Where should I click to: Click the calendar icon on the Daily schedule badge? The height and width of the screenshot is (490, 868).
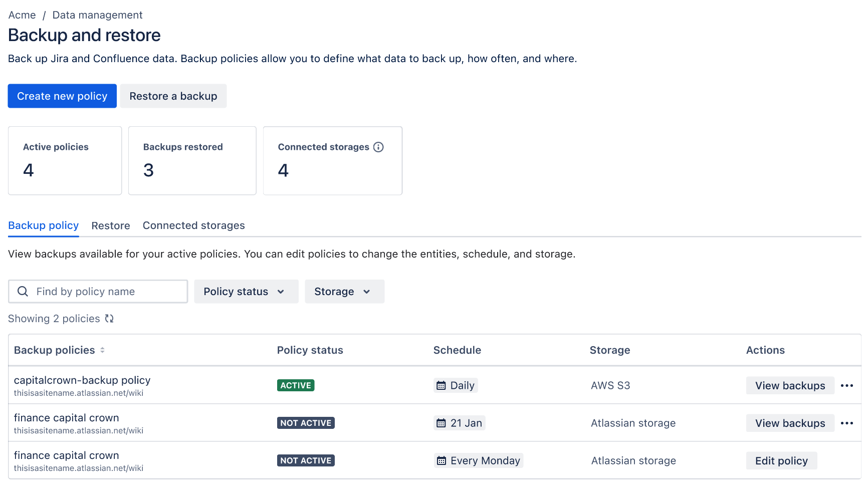point(441,385)
